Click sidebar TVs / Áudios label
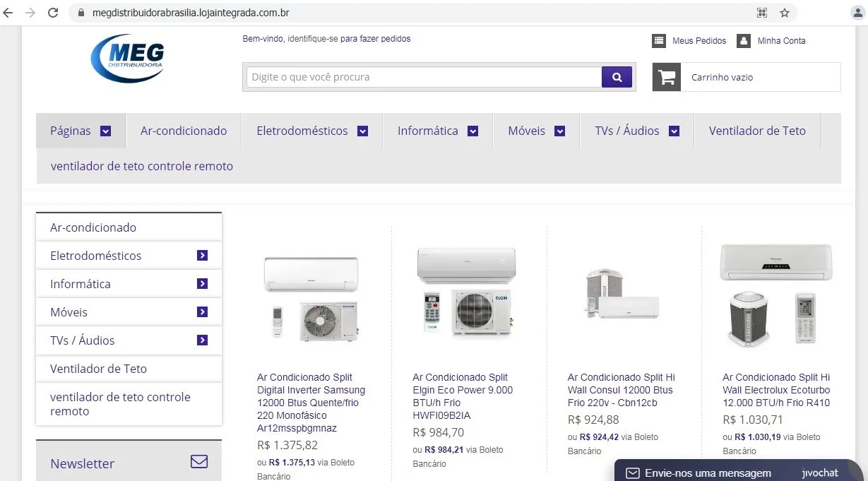Viewport: 868px width, 481px height. tap(83, 340)
